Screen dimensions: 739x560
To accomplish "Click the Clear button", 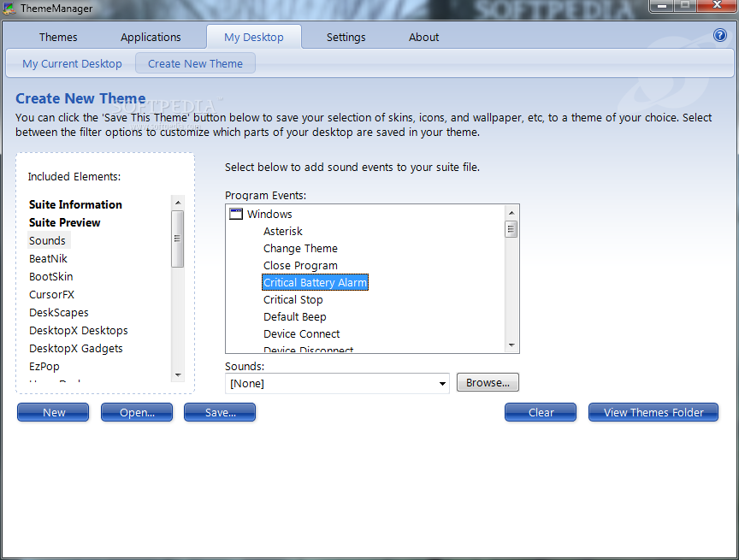I will click(541, 412).
